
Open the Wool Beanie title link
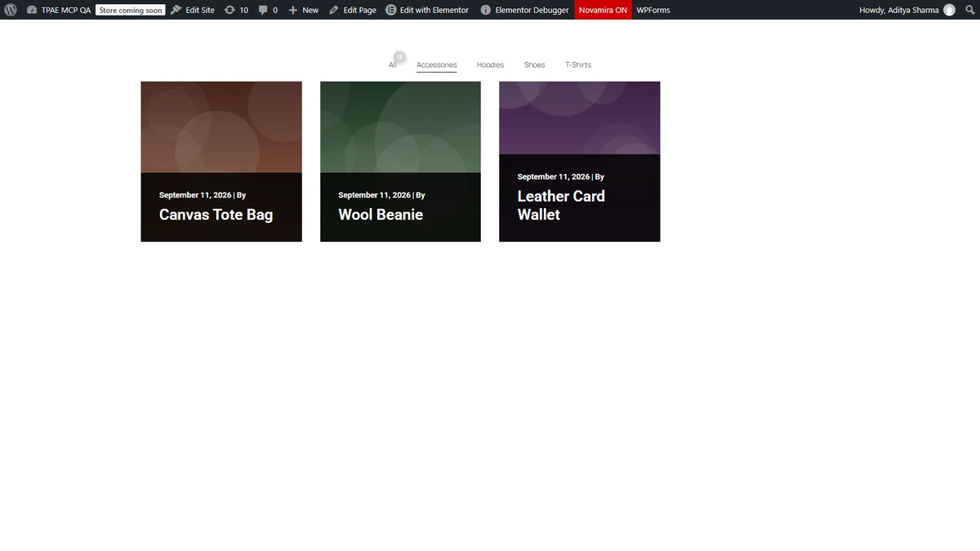[381, 215]
